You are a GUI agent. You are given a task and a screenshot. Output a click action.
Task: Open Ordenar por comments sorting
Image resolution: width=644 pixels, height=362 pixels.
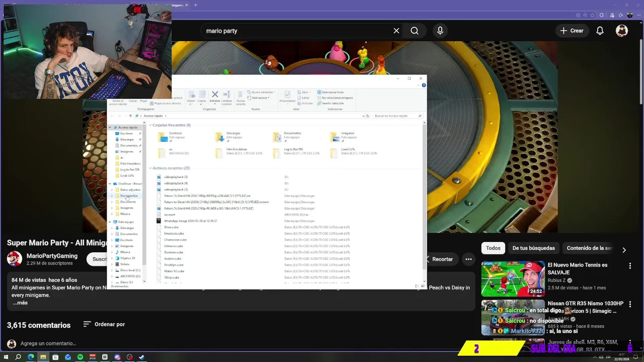coord(104,324)
